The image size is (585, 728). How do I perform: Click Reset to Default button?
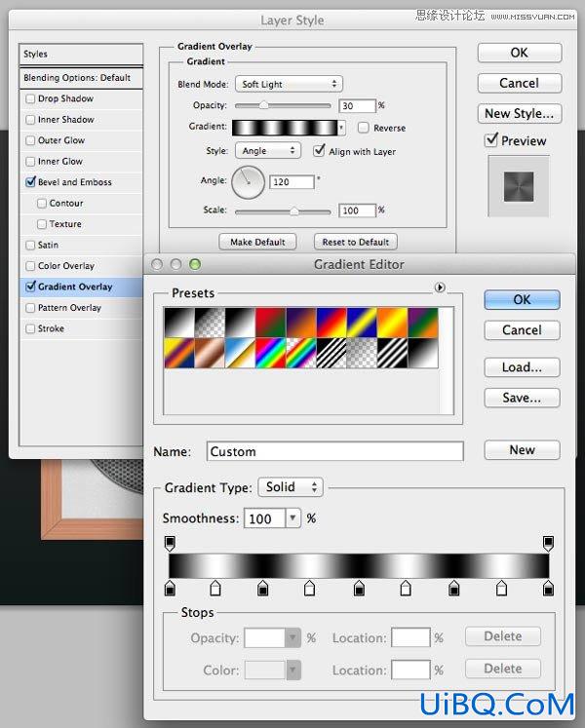click(x=356, y=242)
